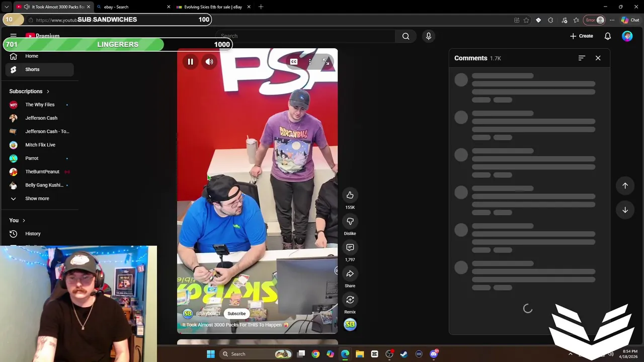Open the Create menu
Viewport: 644px width, 362px height.
tap(582, 36)
